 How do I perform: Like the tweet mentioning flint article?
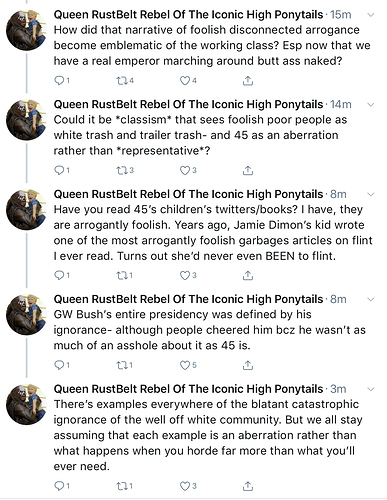[x=188, y=275]
